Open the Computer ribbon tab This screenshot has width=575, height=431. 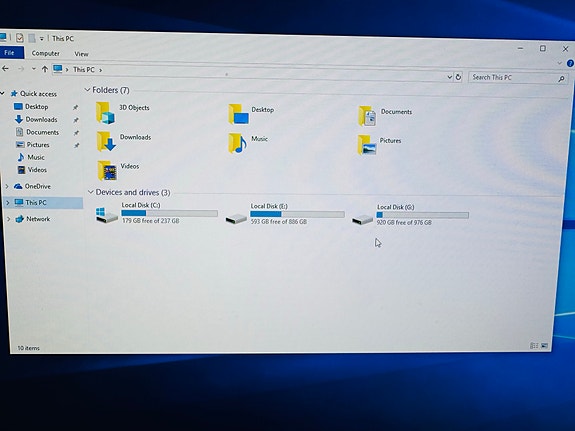point(45,53)
